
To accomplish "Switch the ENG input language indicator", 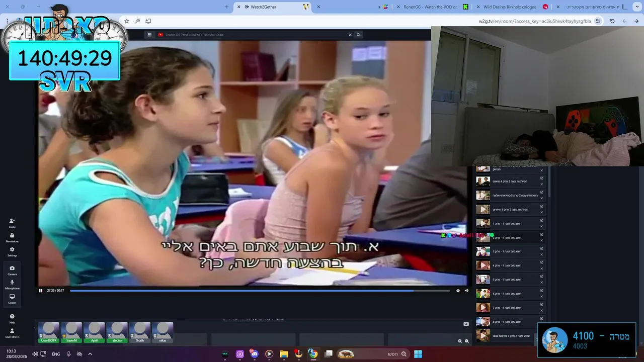I will point(56,354).
